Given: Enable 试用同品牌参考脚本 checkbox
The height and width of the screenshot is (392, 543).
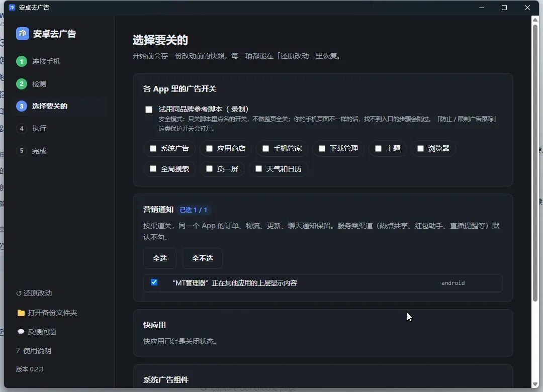Looking at the screenshot, I should tap(149, 110).
